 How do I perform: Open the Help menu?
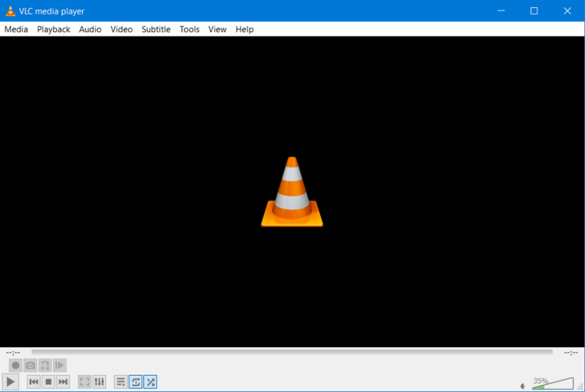point(244,29)
